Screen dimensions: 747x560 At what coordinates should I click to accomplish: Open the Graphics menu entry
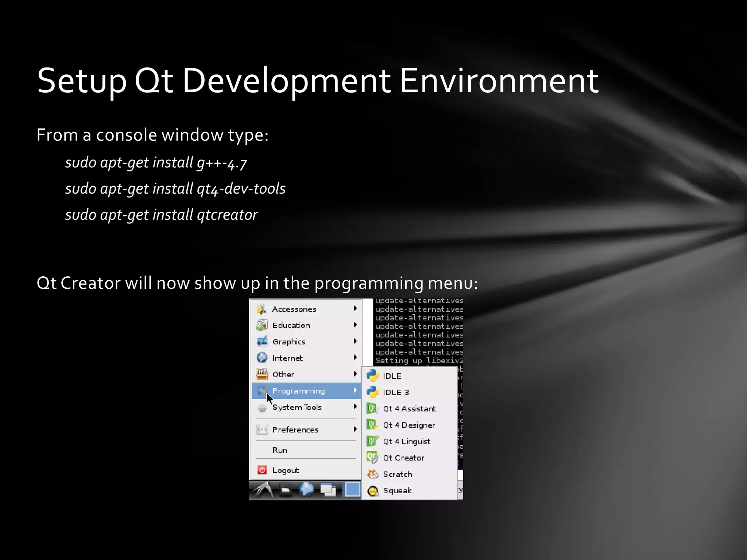pos(306,342)
